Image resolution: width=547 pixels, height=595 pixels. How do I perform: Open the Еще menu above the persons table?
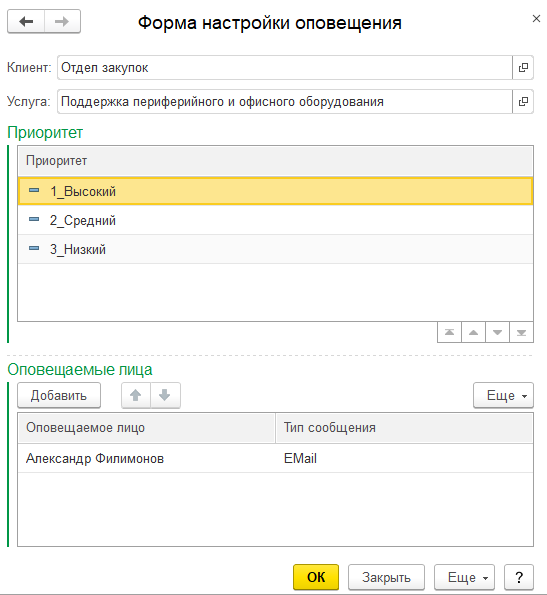(x=503, y=395)
